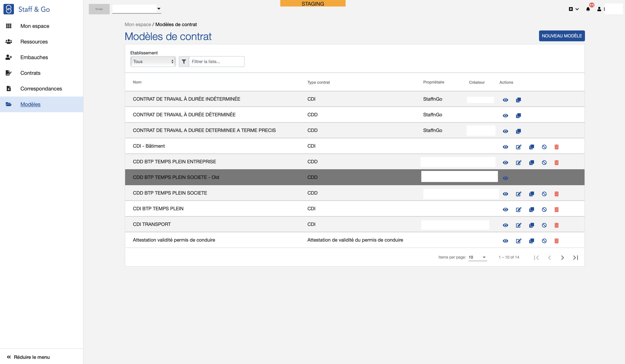Click the disable icon for CDI Bâtiment
Viewport: 625px width, 364px height.
click(x=544, y=147)
